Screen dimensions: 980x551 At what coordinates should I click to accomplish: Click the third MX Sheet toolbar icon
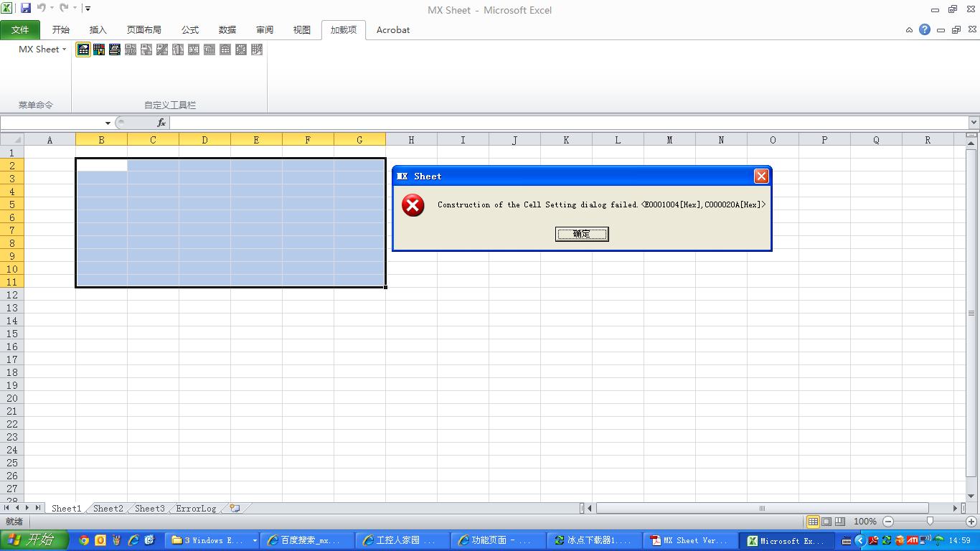point(115,50)
